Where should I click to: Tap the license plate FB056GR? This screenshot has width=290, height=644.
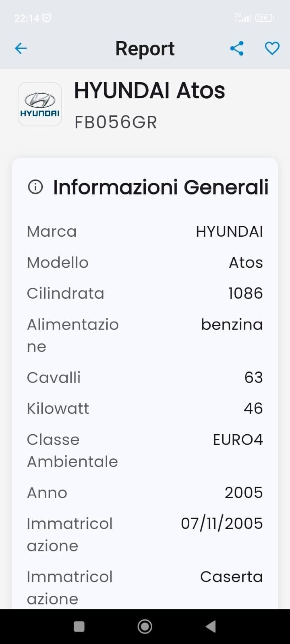pyautogui.click(x=116, y=122)
